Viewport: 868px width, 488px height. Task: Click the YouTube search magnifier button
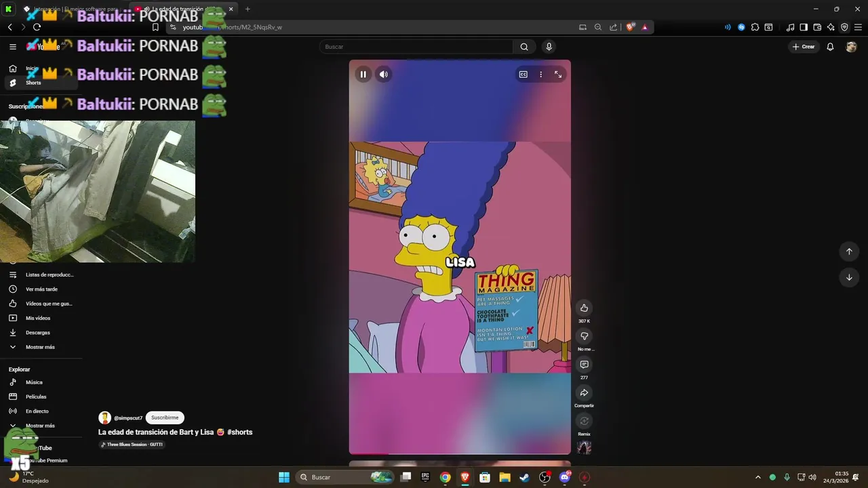pos(524,47)
